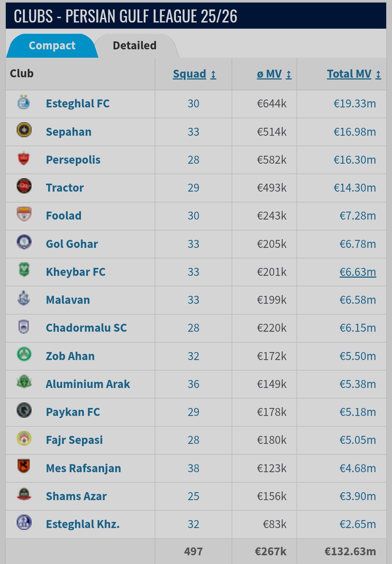
Task: Click the Sepahan club crest icon
Action: tap(24, 130)
